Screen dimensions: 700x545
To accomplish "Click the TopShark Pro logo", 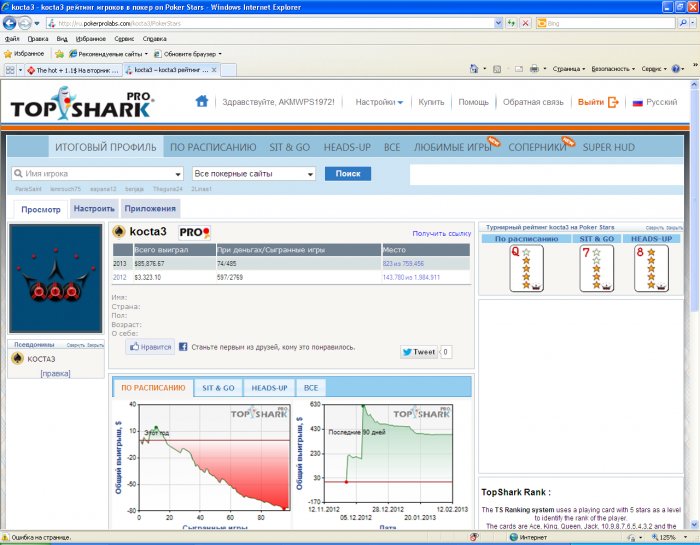I will coord(82,103).
